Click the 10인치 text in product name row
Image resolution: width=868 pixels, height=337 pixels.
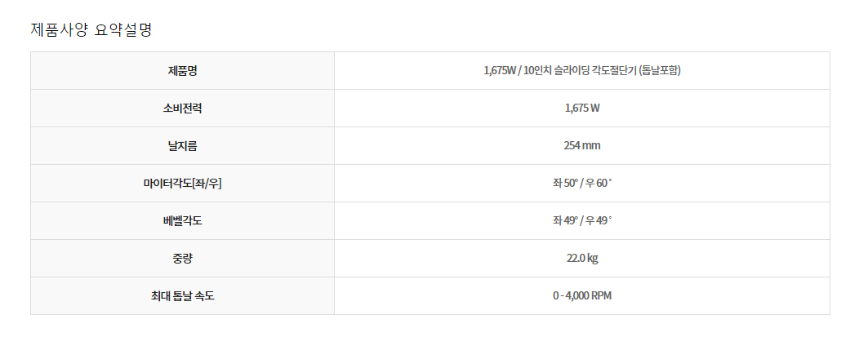click(x=537, y=71)
